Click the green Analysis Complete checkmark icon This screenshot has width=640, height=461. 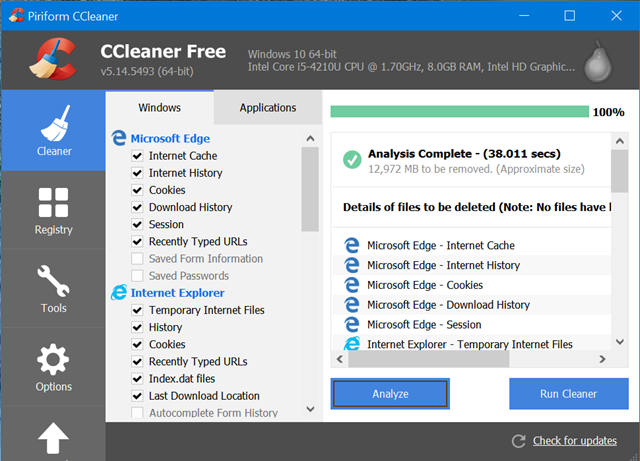pos(352,160)
